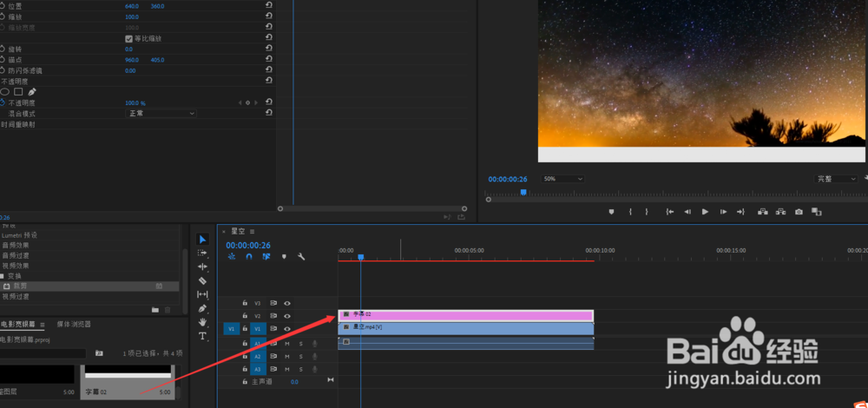The image size is (868, 408).
Task: Export frame with camera icon
Action: pyautogui.click(x=799, y=212)
